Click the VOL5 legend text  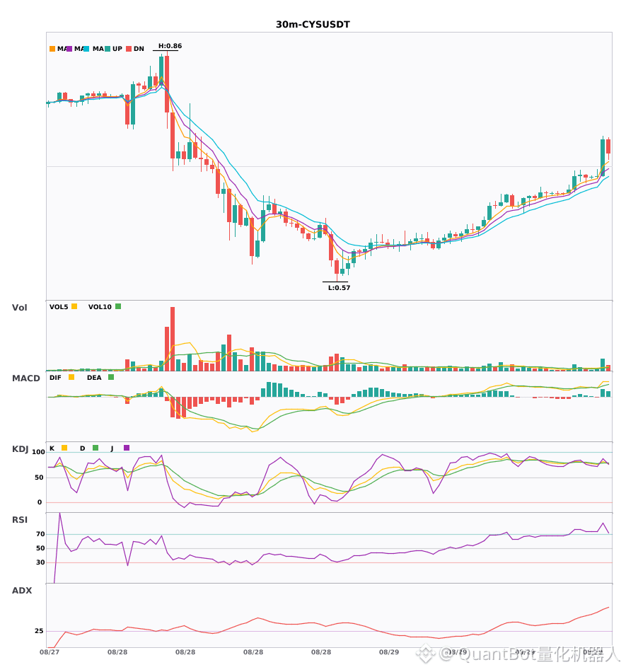(59, 307)
